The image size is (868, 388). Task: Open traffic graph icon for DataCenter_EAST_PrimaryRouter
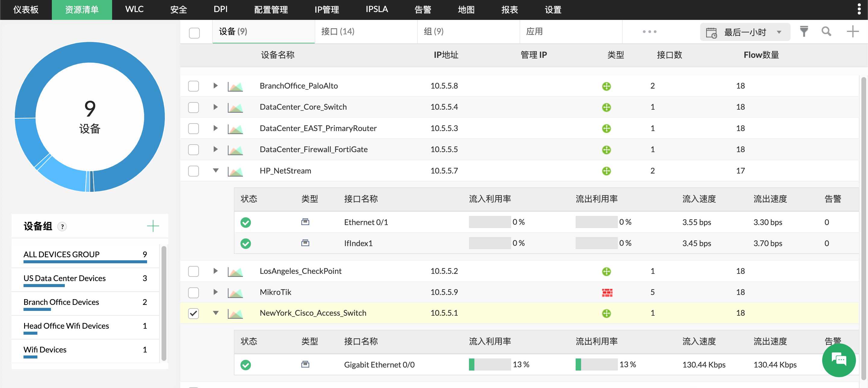(x=235, y=129)
